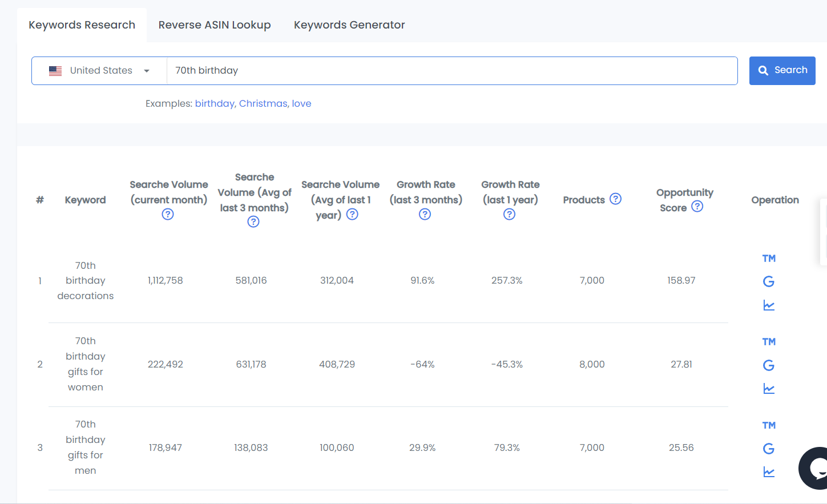Focus the keyword search field containing 70th birthday
The width and height of the screenshot is (827, 504).
(x=452, y=71)
